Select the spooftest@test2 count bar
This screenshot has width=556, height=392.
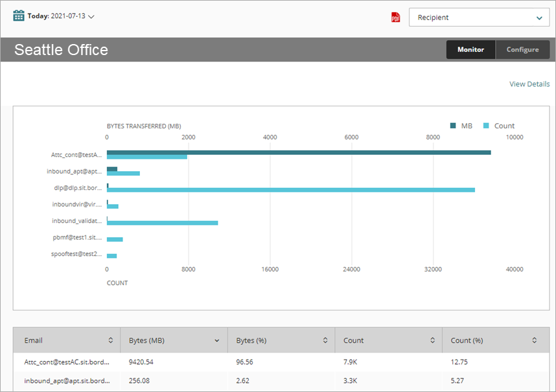(x=111, y=256)
